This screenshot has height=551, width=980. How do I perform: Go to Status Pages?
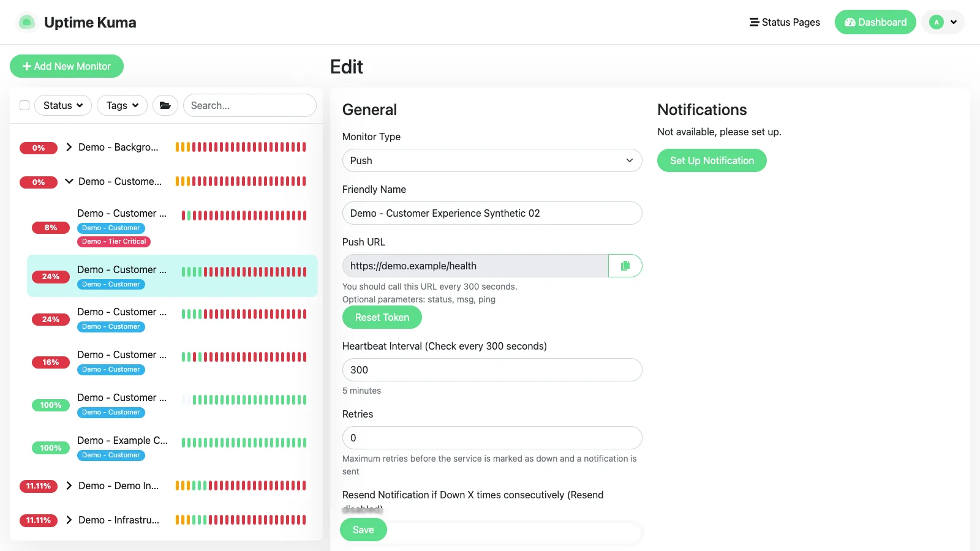pos(785,22)
